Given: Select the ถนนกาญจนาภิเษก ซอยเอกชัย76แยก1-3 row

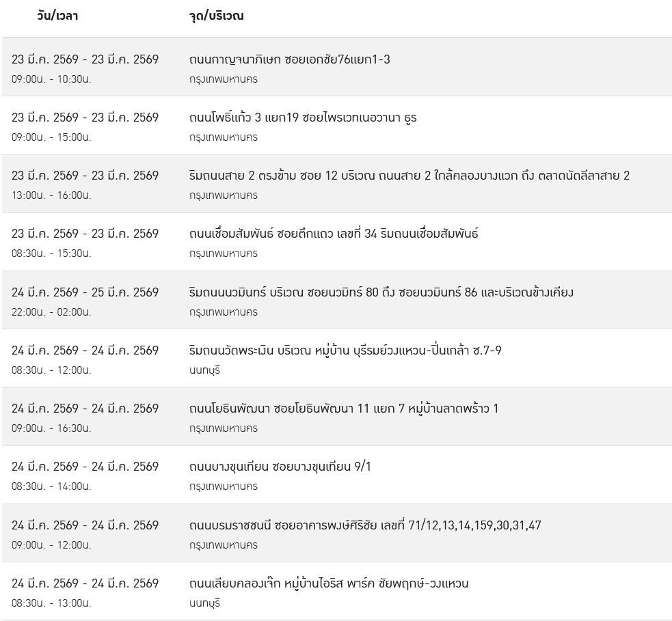Looking at the screenshot, I should click(x=290, y=59).
